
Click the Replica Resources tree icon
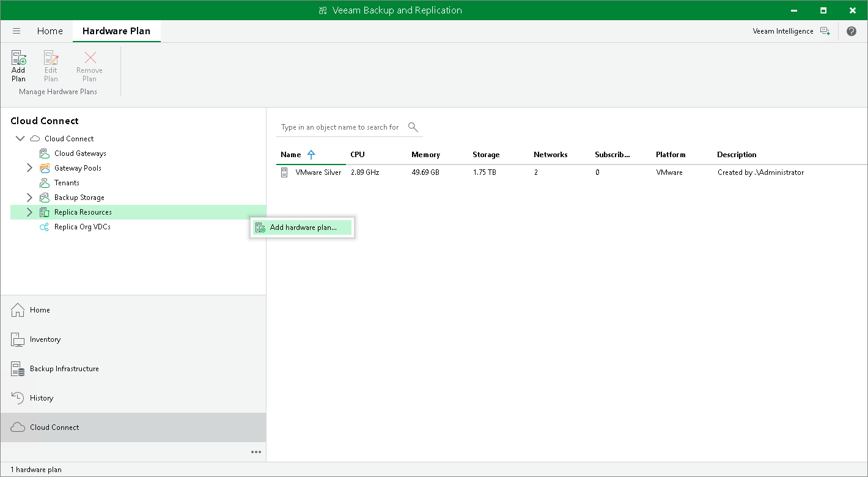(44, 212)
